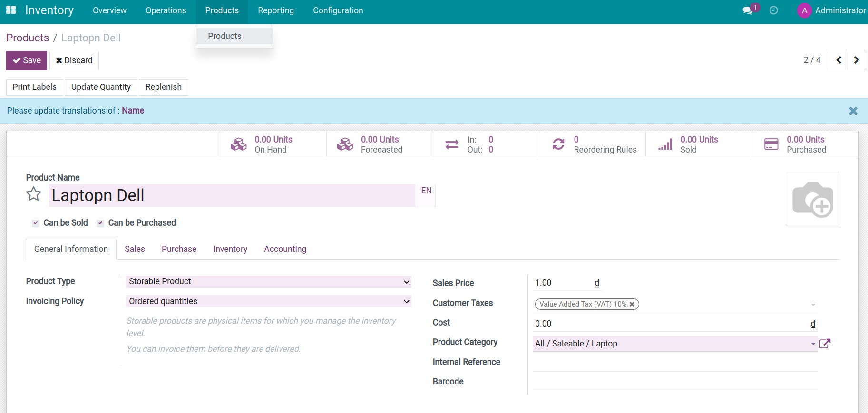
Task: Expand the Product Category dropdown arrow
Action: 813,344
